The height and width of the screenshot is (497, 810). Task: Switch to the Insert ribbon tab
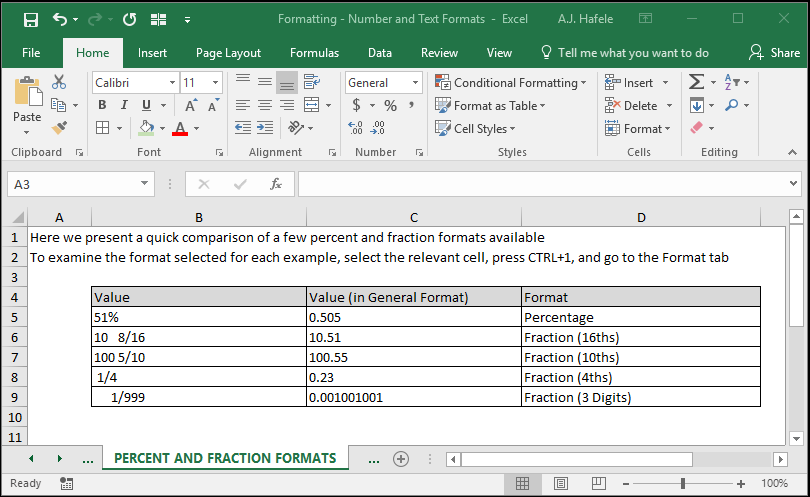pos(152,53)
